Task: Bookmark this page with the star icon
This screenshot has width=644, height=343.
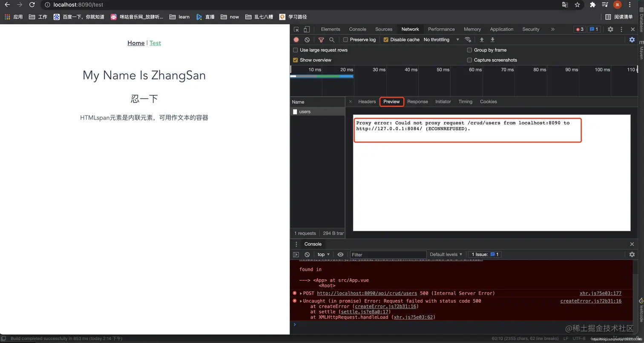Action: pyautogui.click(x=577, y=5)
